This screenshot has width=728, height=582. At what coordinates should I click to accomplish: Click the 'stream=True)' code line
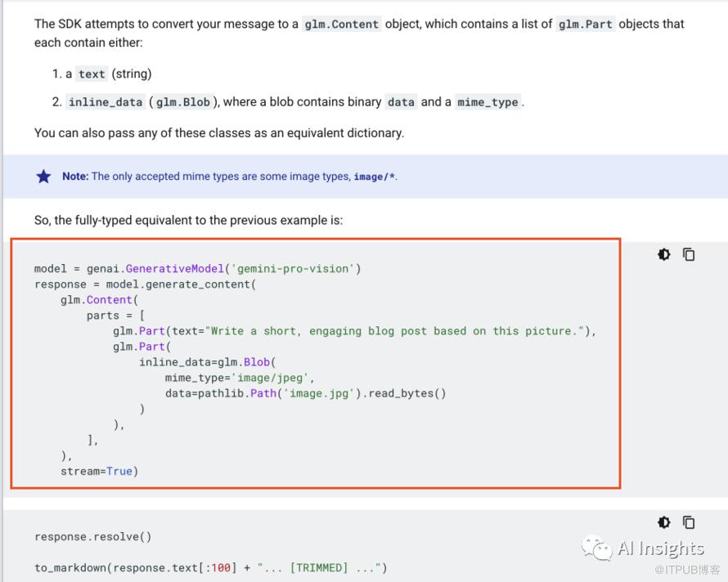coord(99,472)
